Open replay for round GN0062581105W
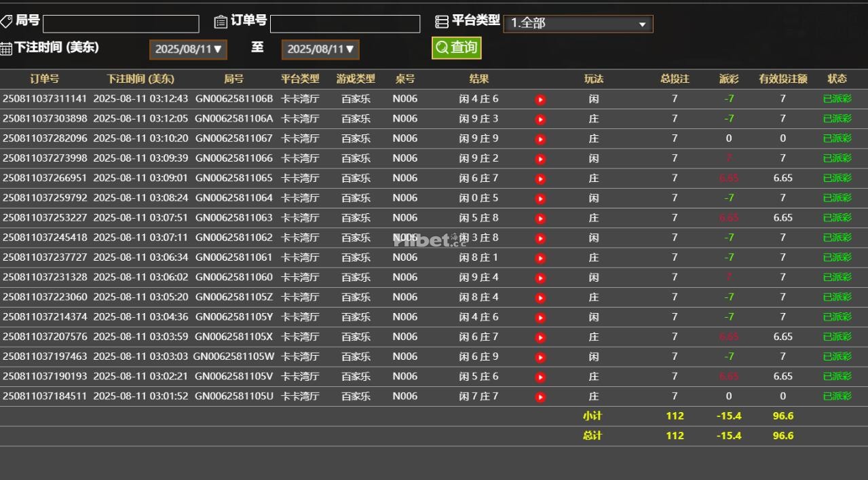Image resolution: width=868 pixels, height=480 pixels. coord(540,357)
